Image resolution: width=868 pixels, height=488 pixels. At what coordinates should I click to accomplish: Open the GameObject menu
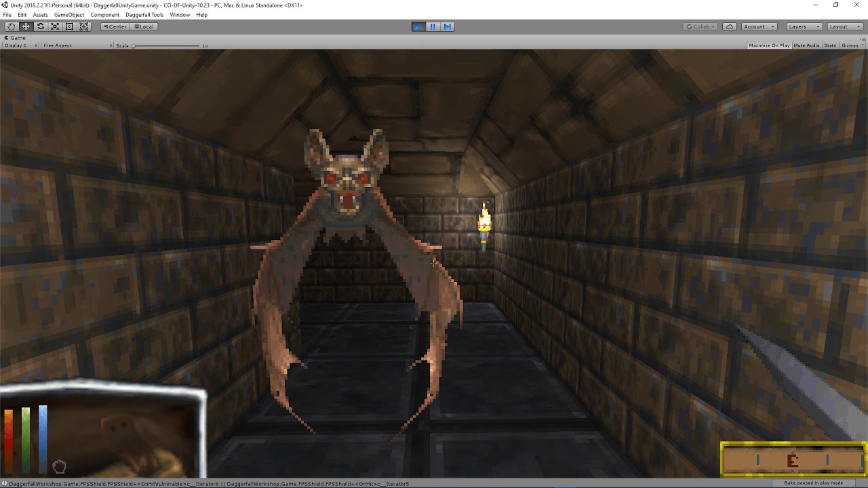69,15
